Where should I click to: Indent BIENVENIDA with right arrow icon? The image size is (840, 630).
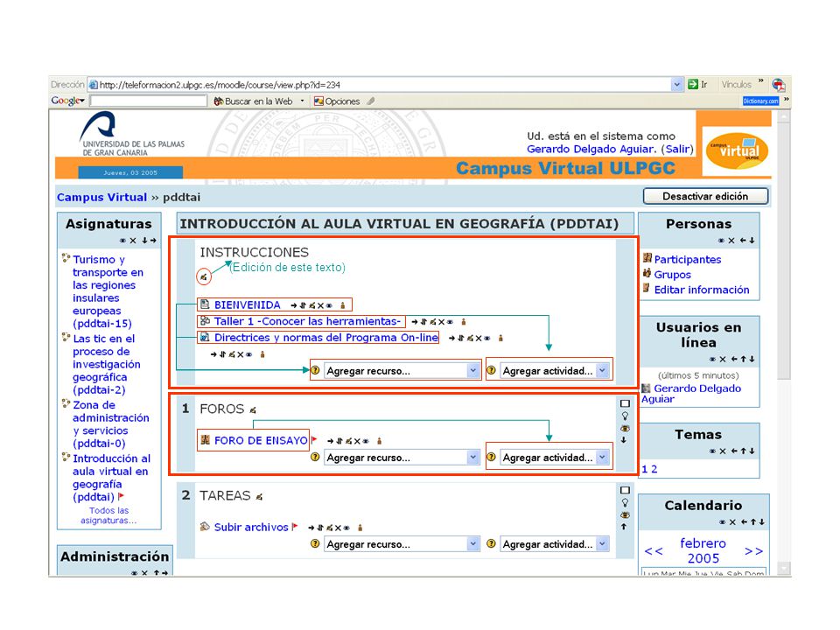(x=294, y=305)
